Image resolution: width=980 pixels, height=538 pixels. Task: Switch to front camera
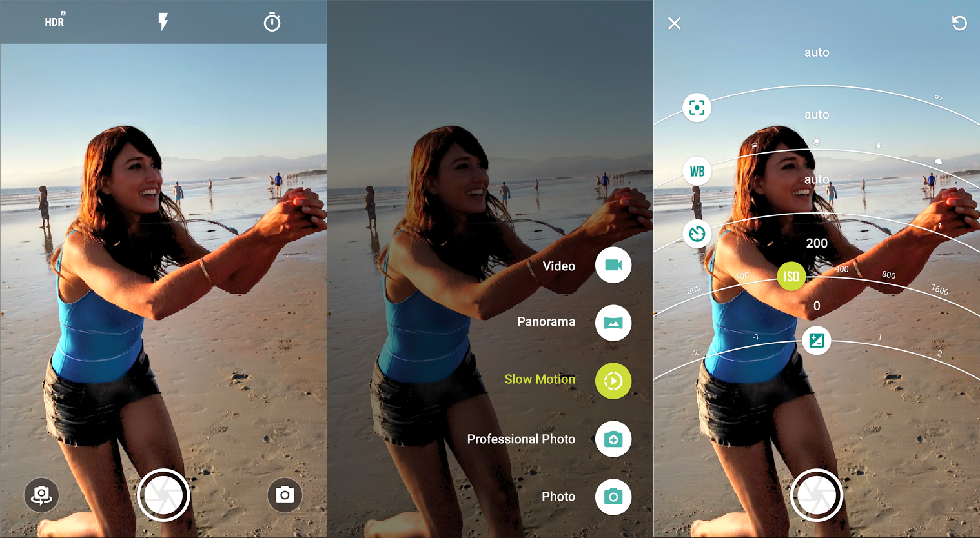pos(41,495)
